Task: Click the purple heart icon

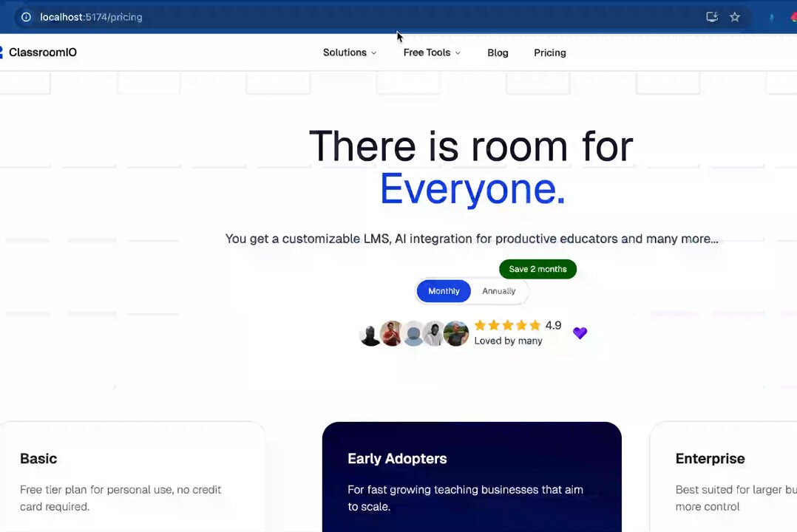Action: pos(580,332)
